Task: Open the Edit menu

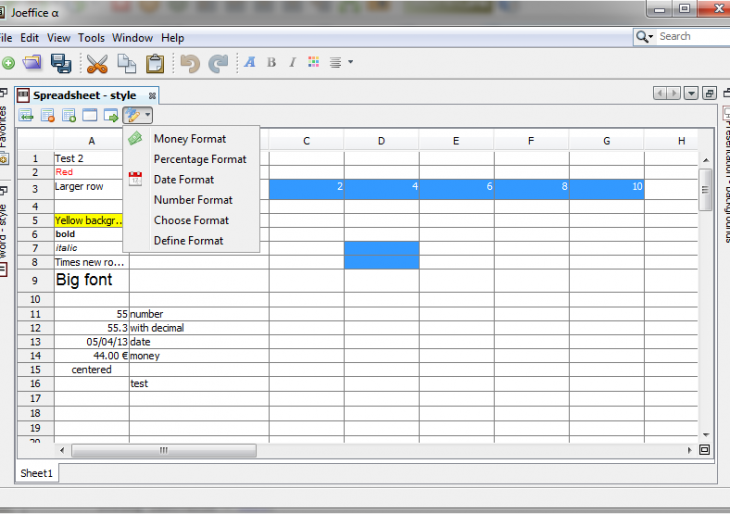Action: point(29,38)
